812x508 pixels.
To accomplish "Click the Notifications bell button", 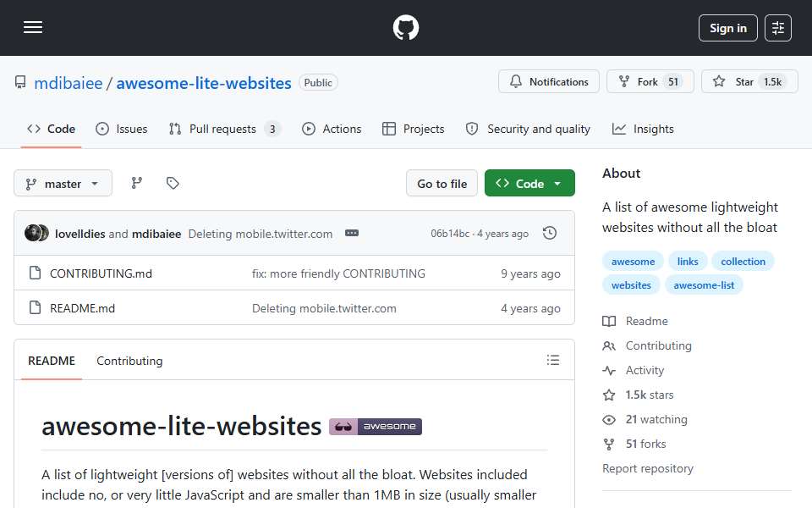I will [x=548, y=82].
